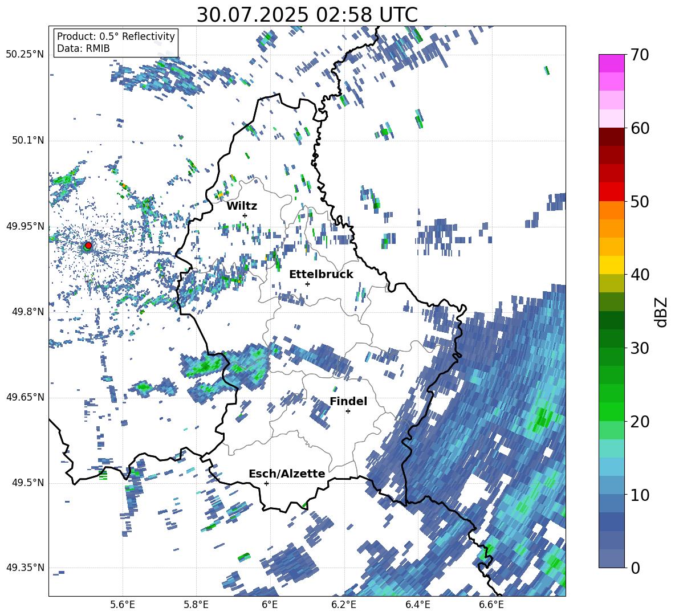Click the 49.65°N latitude label

coord(25,397)
